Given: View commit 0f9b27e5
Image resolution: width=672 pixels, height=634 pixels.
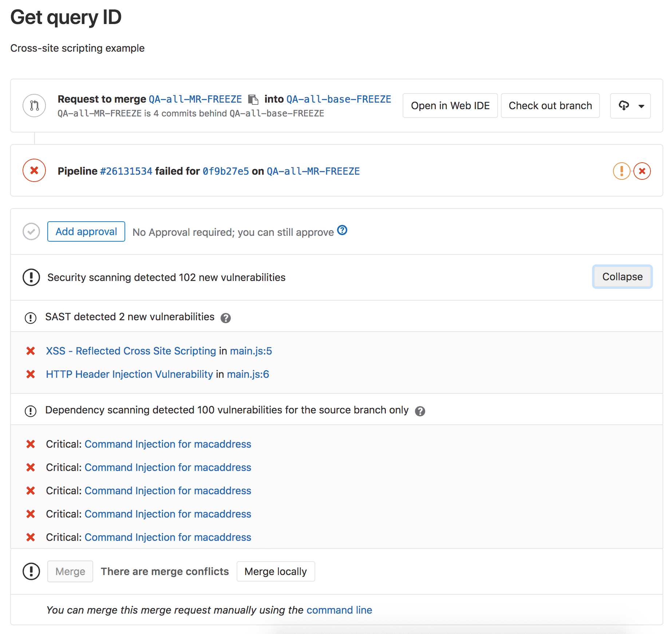Looking at the screenshot, I should click(226, 171).
